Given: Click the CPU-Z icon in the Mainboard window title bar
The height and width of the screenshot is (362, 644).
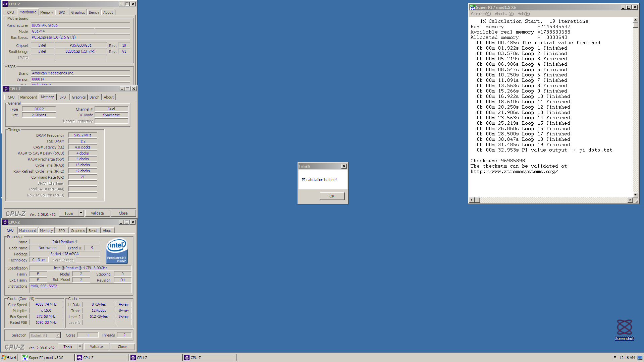Looking at the screenshot, I should pyautogui.click(x=5, y=4).
